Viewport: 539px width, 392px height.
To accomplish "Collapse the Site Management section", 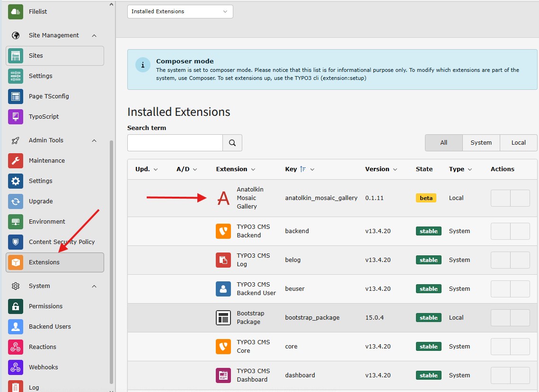I will click(94, 35).
